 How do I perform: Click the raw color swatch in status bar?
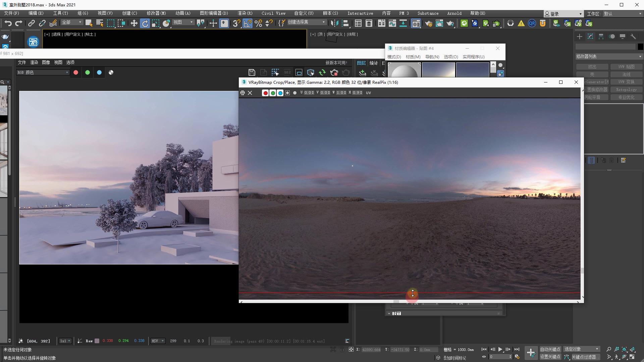coord(97,341)
